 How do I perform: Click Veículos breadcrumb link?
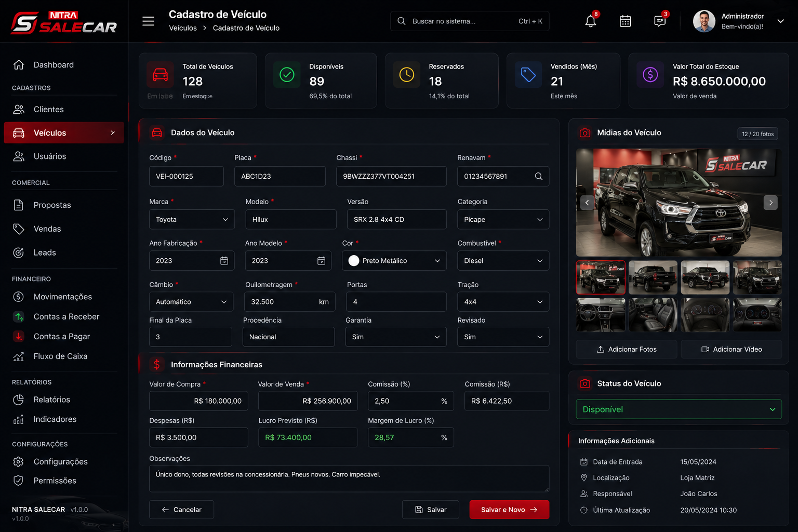pyautogui.click(x=183, y=28)
